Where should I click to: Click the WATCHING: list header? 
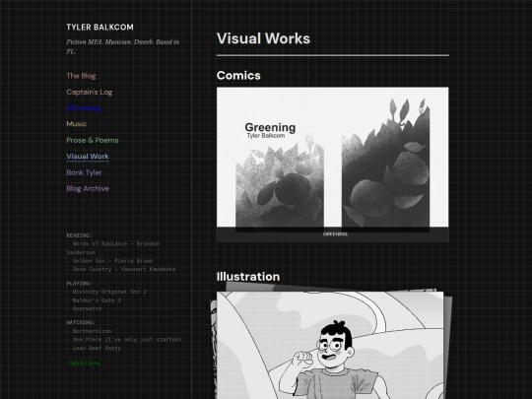pos(81,322)
